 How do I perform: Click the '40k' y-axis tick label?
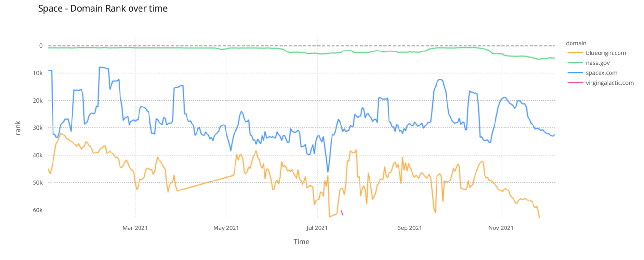(x=38, y=155)
